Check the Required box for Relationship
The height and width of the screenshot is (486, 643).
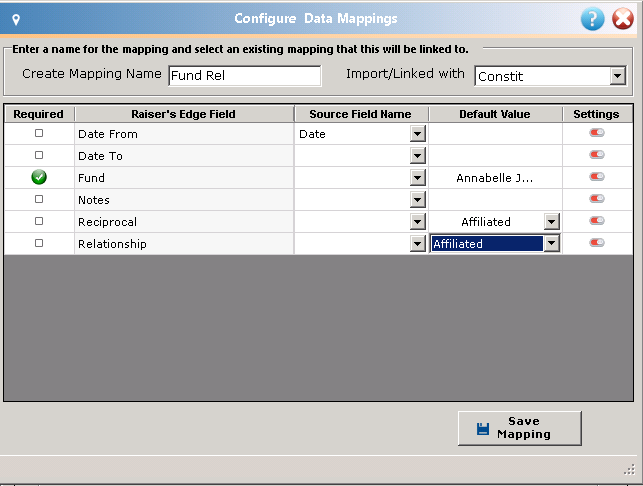tap(39, 243)
